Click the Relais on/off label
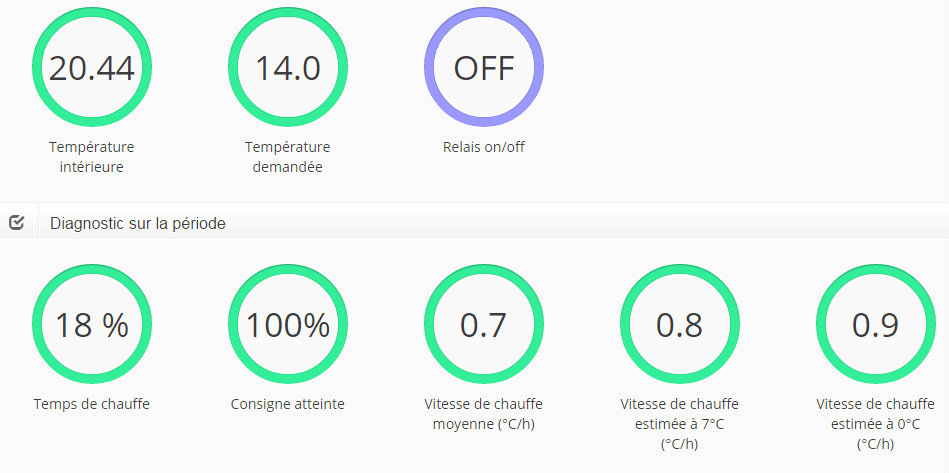Viewport: 949px width, 473px height. [484, 147]
